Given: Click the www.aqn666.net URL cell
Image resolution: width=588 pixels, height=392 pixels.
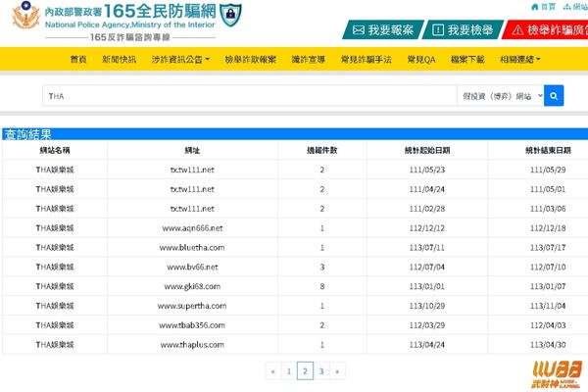Looking at the screenshot, I should click(x=192, y=228).
